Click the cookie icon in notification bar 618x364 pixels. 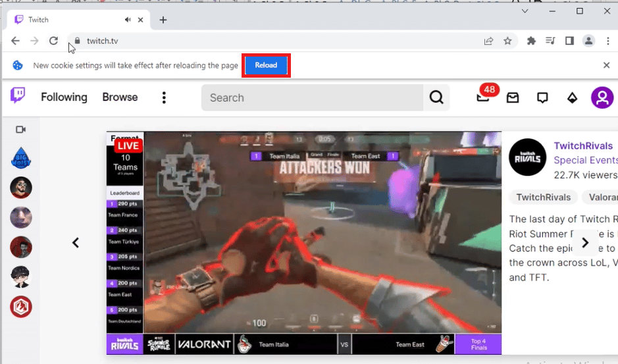[x=18, y=65]
